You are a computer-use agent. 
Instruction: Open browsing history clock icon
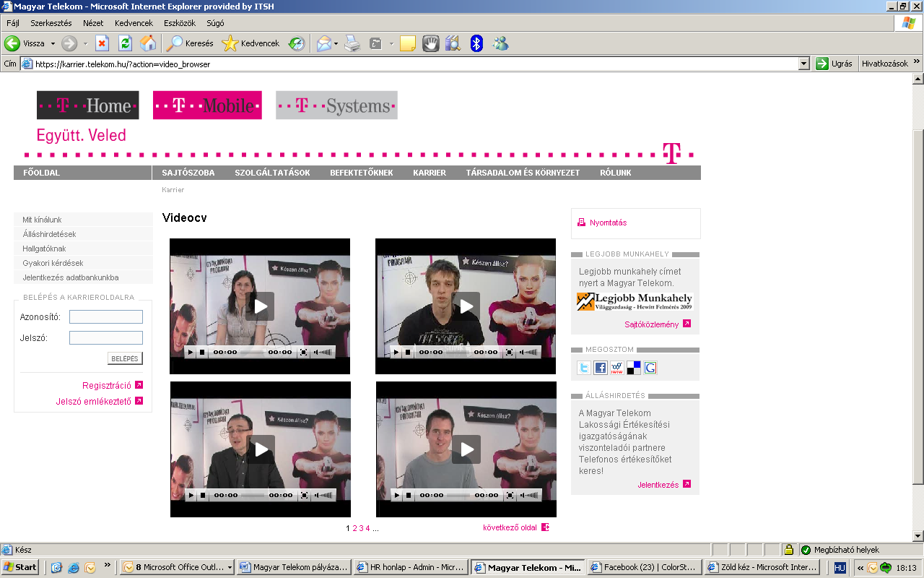(x=297, y=43)
